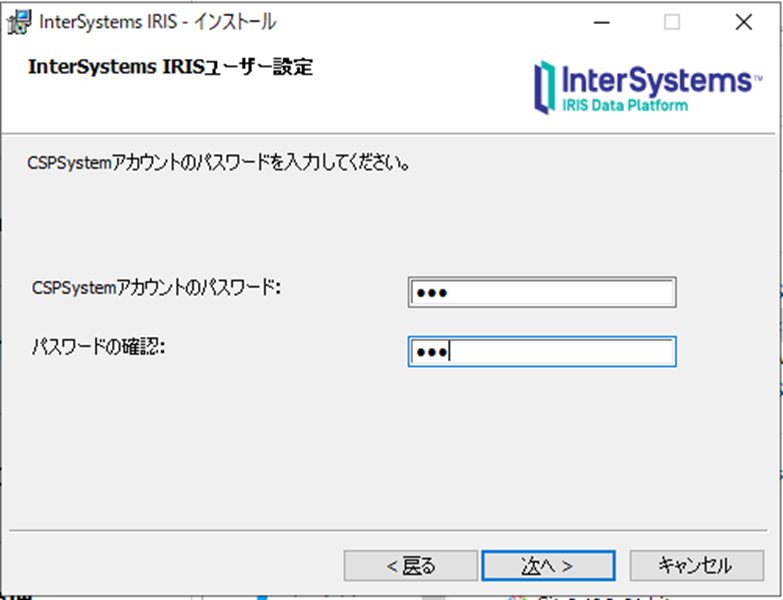The image size is (783, 600).
Task: Focus the CSPSystem account password field
Action: coord(542,292)
